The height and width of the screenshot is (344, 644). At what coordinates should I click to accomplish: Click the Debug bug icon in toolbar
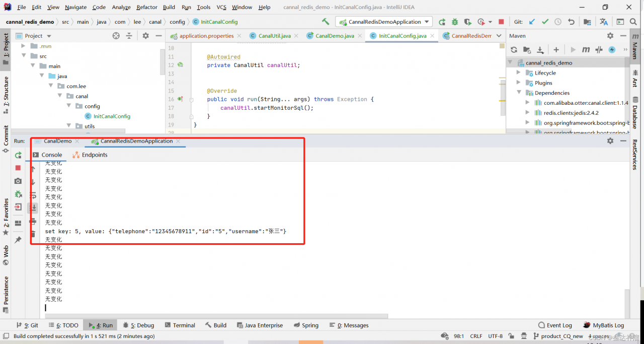pos(455,22)
